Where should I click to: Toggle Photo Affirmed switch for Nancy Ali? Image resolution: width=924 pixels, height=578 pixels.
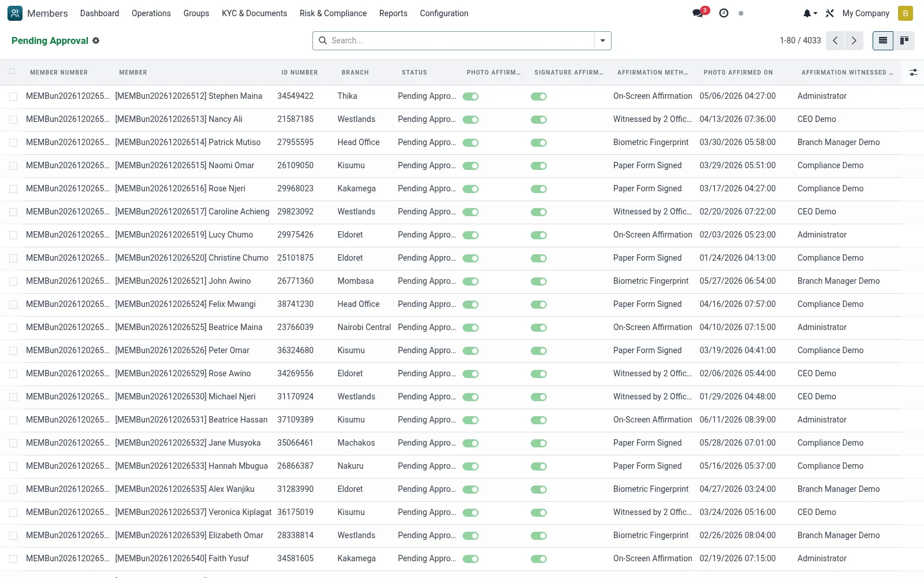tap(471, 120)
